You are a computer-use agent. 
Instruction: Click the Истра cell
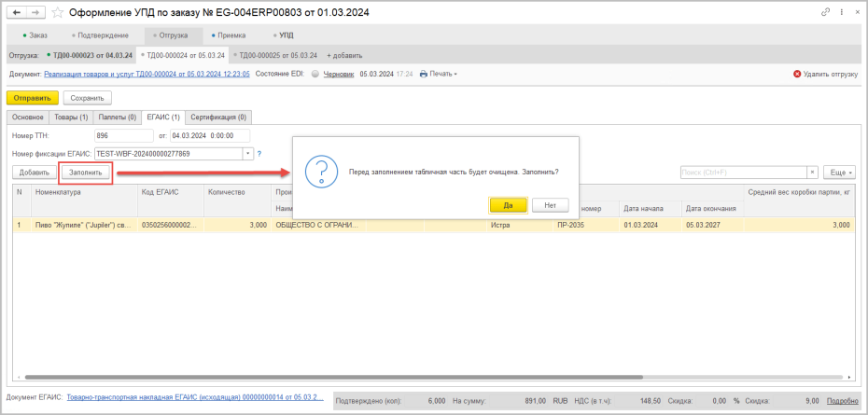click(x=519, y=225)
